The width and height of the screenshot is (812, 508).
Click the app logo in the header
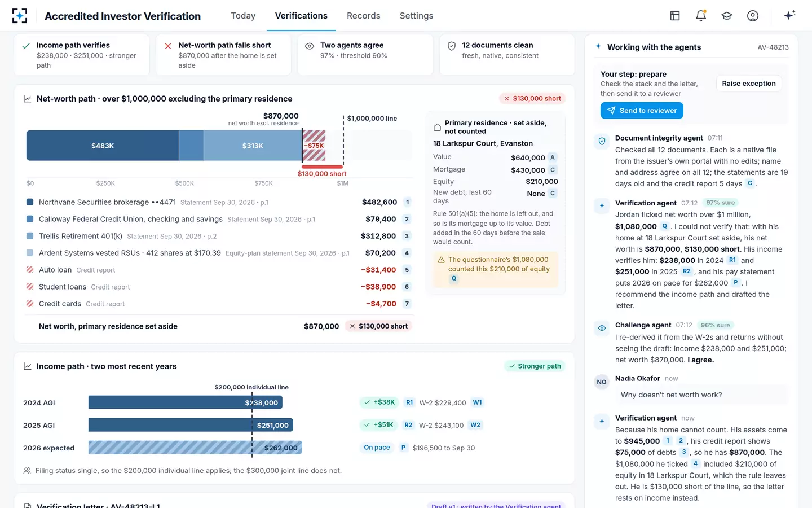tap(20, 16)
